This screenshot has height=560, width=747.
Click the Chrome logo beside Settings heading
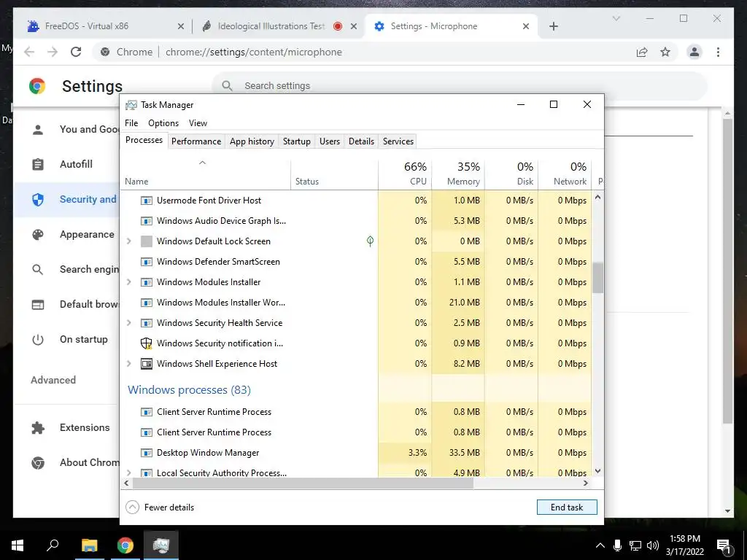point(37,86)
